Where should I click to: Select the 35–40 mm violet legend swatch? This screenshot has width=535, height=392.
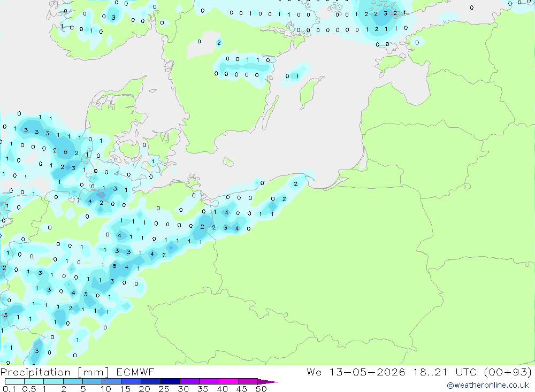pos(209,381)
